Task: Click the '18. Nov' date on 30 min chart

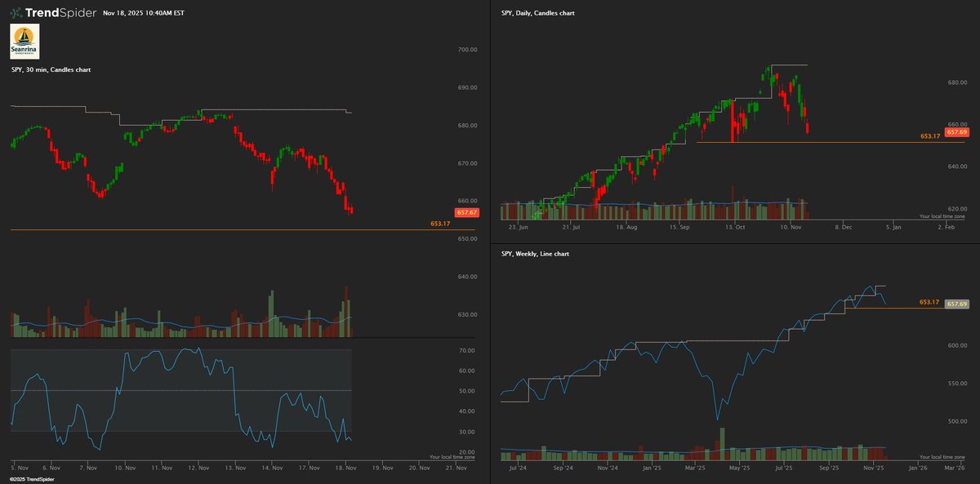Action: [x=346, y=468]
